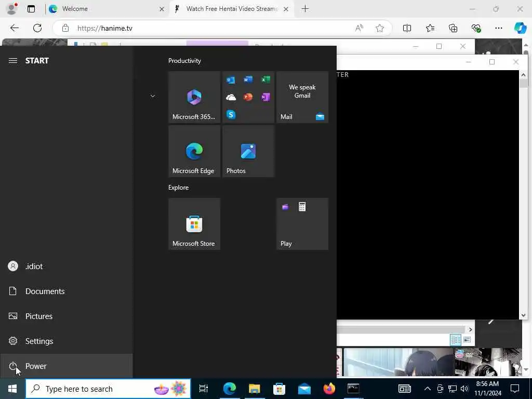This screenshot has height=399, width=532.
Task: Click the Explore group header
Action: (179, 187)
